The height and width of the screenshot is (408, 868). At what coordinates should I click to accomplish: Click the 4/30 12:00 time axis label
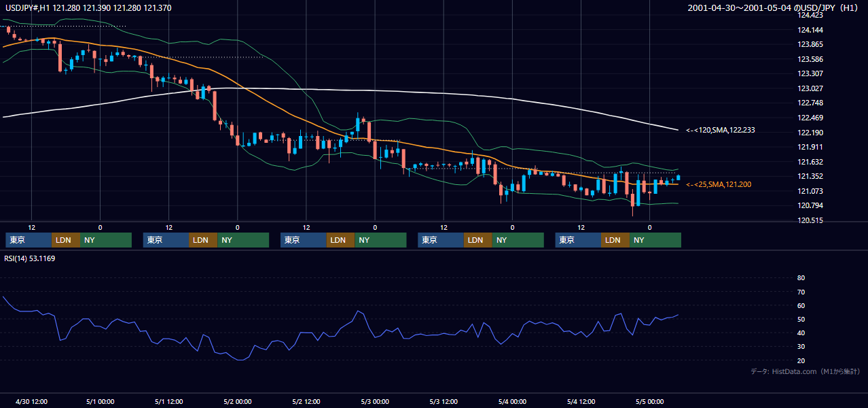pos(31,401)
